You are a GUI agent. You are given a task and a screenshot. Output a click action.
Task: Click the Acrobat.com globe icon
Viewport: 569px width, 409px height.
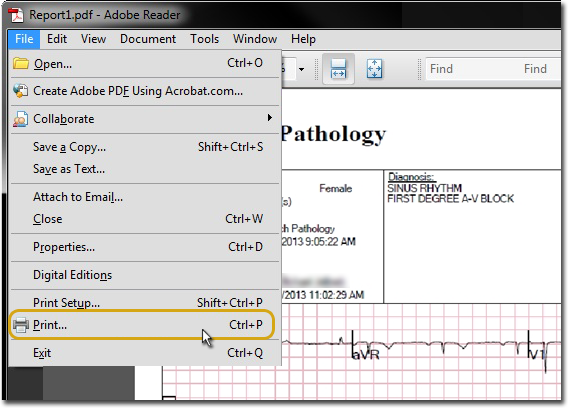(20, 91)
